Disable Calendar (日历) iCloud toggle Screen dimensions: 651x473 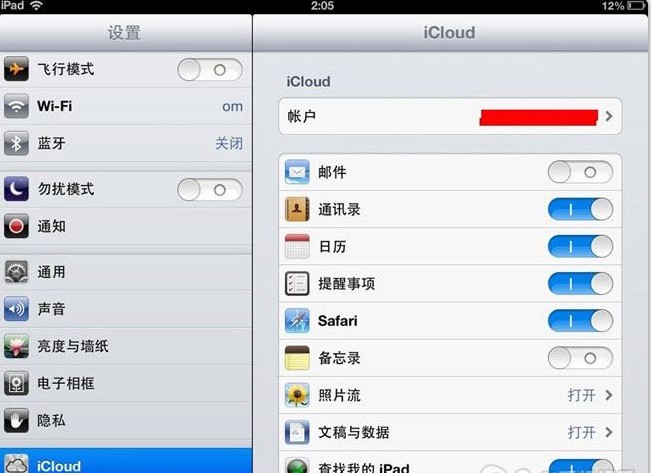pos(580,247)
